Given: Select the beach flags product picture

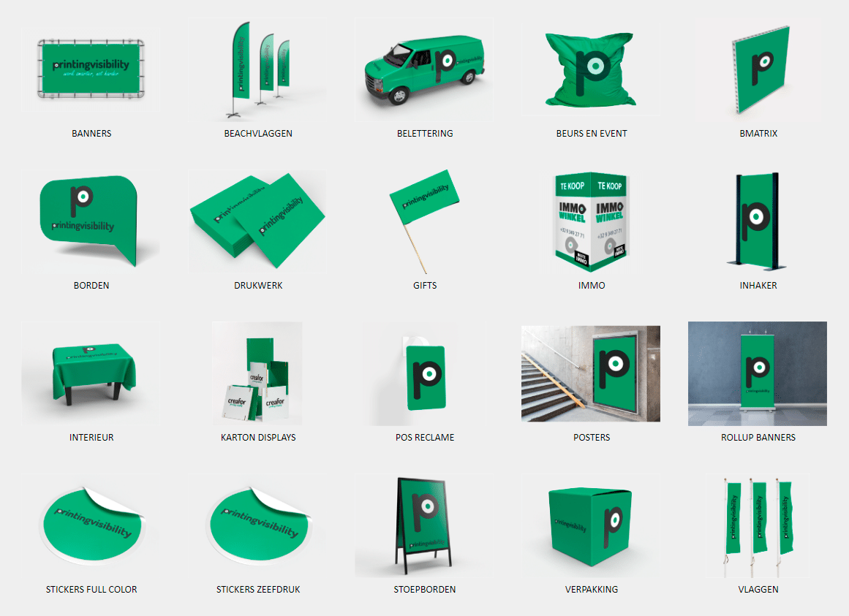Looking at the screenshot, I should tap(257, 69).
